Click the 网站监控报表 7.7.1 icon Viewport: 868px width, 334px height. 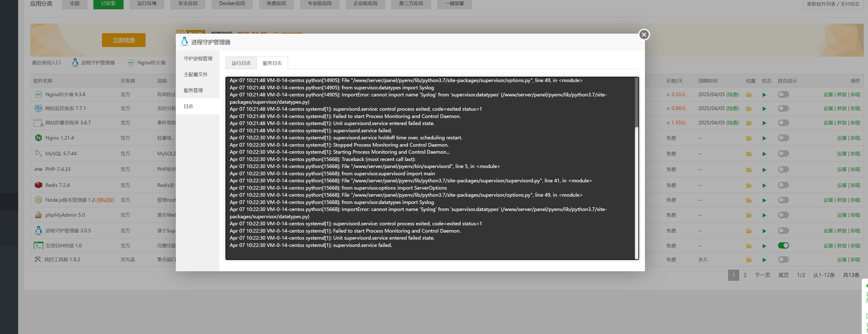coord(38,108)
